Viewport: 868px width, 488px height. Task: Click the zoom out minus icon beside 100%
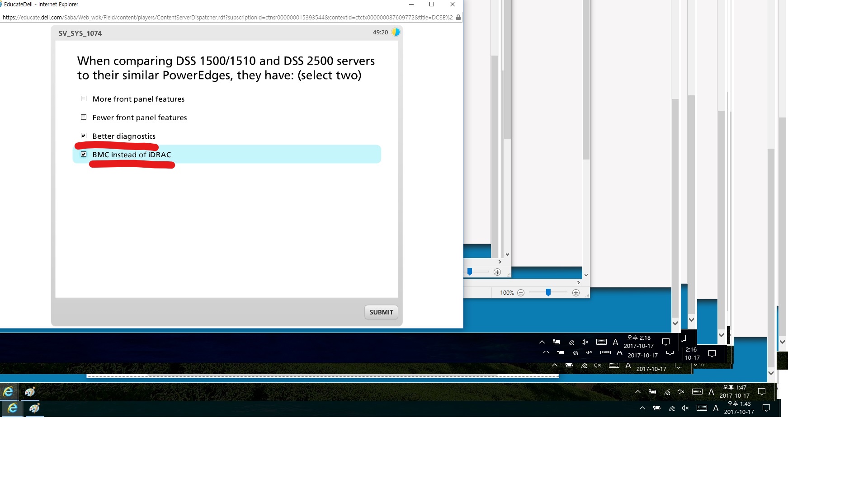point(521,293)
